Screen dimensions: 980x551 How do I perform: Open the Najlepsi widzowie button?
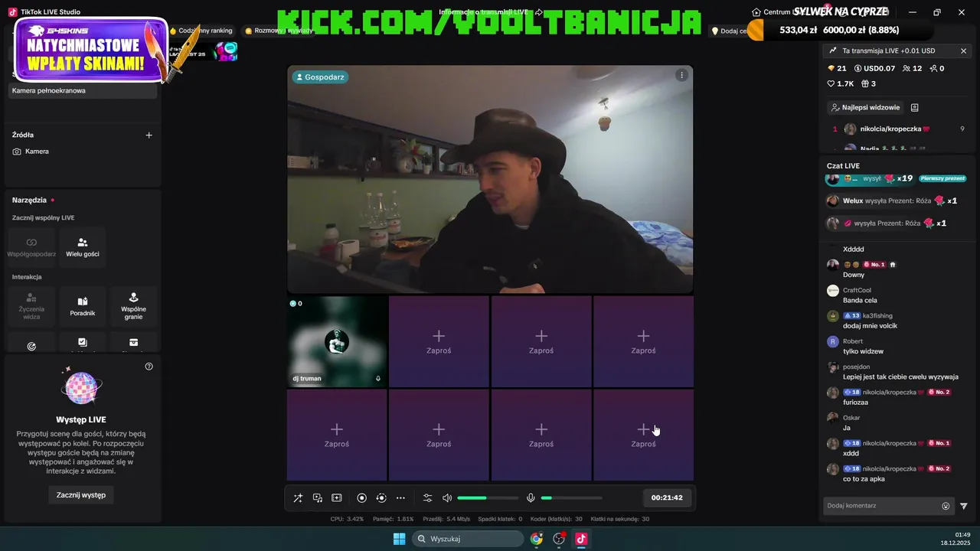pos(866,108)
